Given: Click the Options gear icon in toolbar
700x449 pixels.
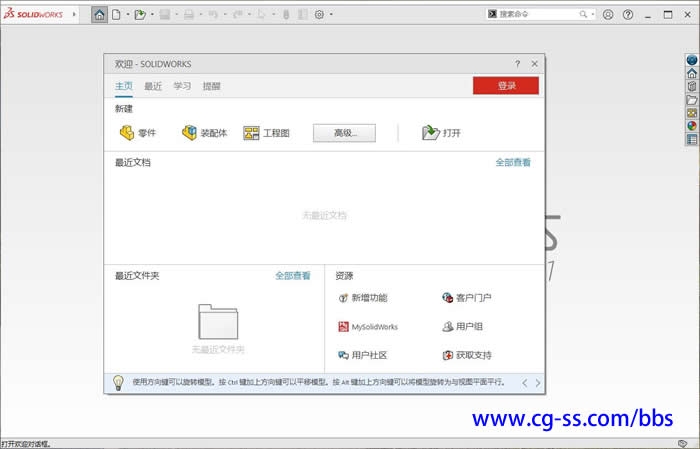Looking at the screenshot, I should [x=319, y=15].
